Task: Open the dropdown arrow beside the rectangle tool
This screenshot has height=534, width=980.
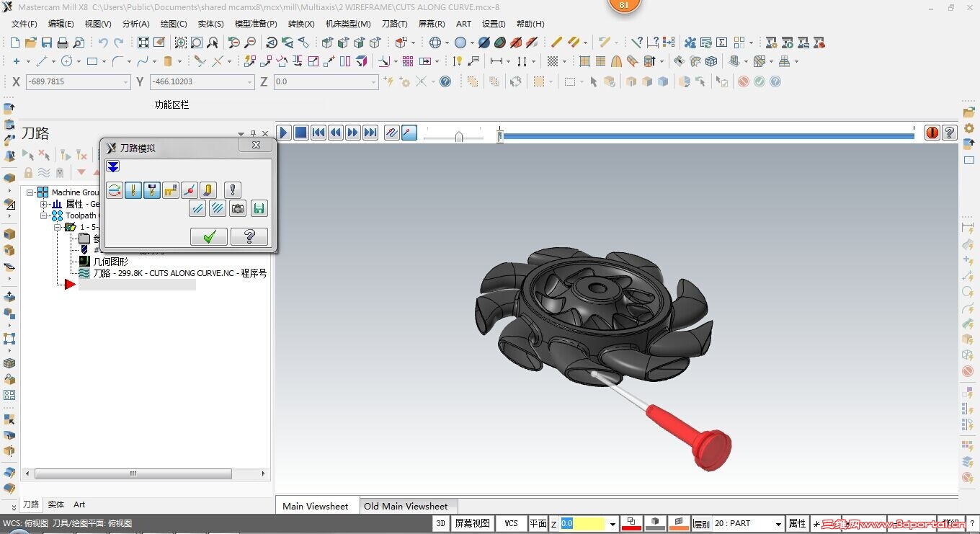Action: coord(104,62)
